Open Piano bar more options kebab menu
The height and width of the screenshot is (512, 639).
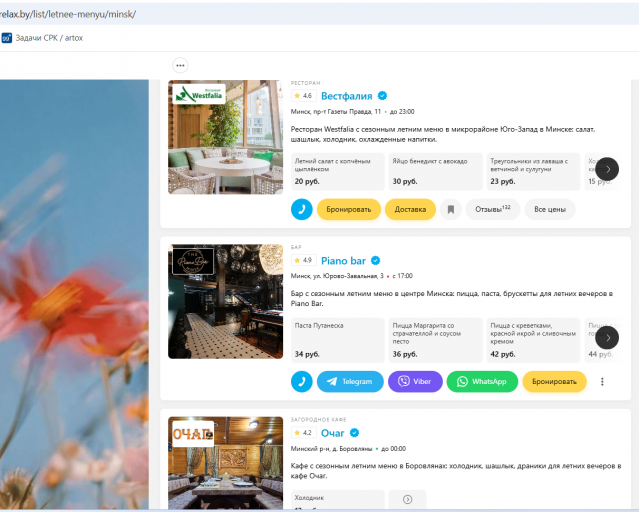pos(602,382)
